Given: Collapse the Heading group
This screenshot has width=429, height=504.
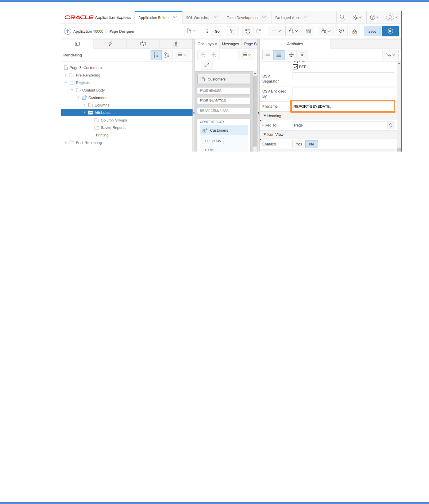Looking at the screenshot, I should coord(265,116).
